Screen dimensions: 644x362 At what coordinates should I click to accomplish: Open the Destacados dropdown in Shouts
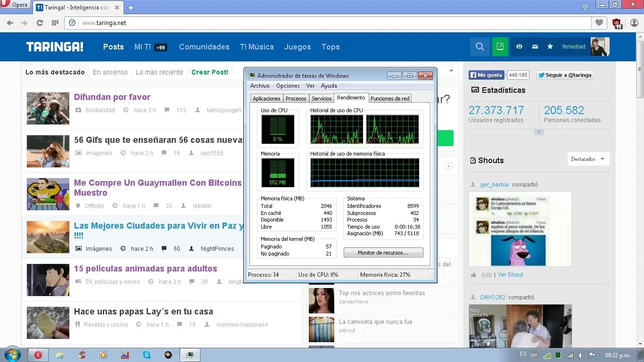click(x=588, y=159)
